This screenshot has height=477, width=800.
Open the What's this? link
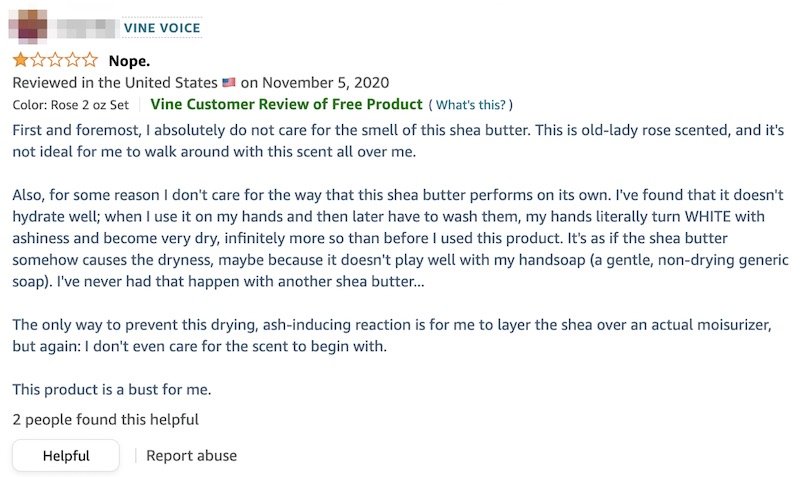click(x=471, y=105)
